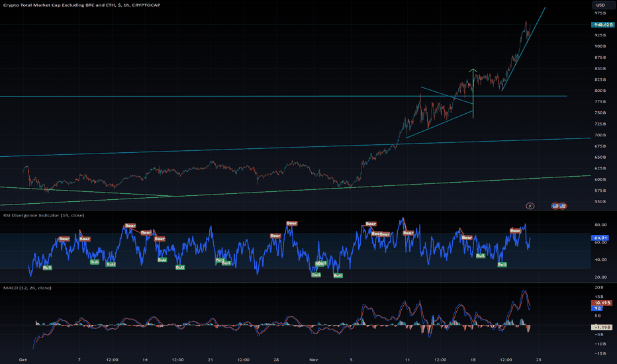Open the leftmost US flag economic event icon

[555, 205]
